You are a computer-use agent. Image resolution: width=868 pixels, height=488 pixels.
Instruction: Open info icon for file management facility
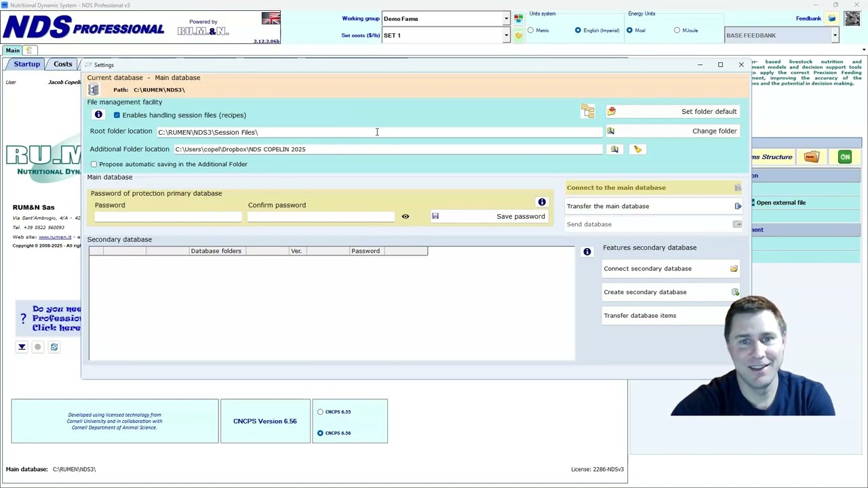[x=98, y=115]
